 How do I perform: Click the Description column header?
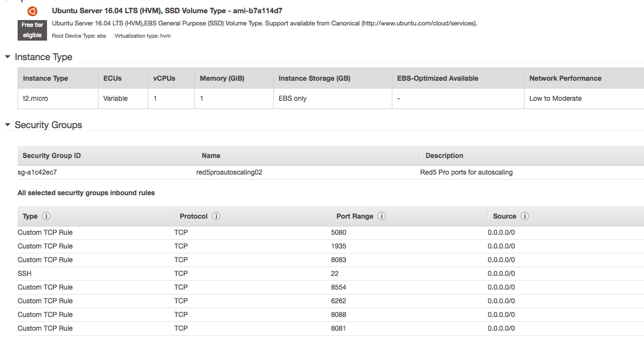(x=444, y=156)
